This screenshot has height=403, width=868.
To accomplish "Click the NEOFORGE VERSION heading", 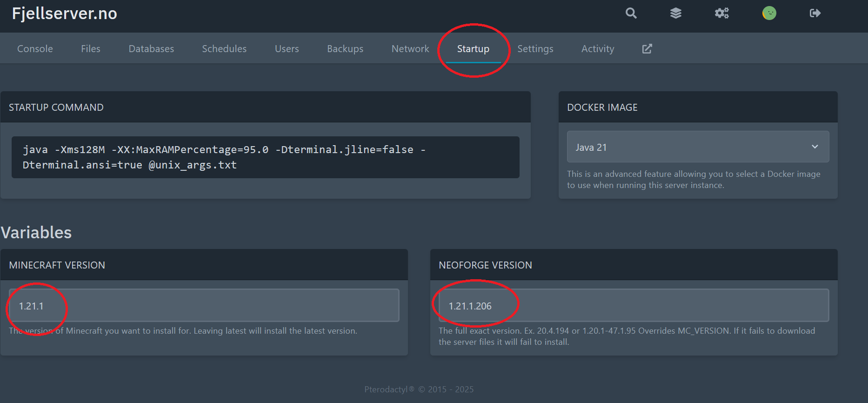I will [485, 265].
